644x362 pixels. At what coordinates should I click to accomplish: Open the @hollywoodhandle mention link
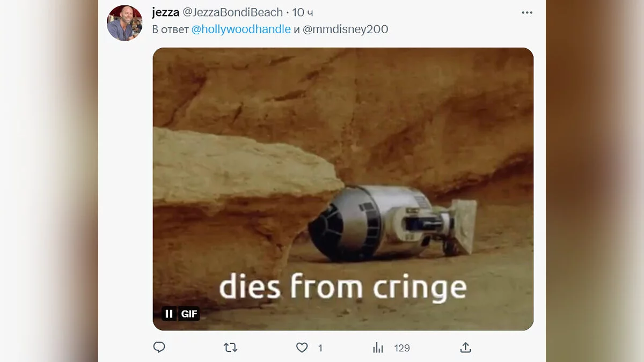241,29
